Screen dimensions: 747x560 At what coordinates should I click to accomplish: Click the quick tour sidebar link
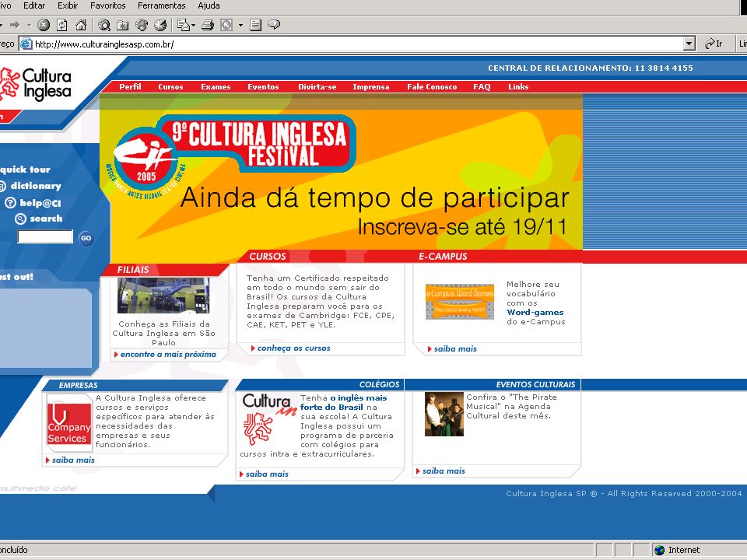click(25, 170)
